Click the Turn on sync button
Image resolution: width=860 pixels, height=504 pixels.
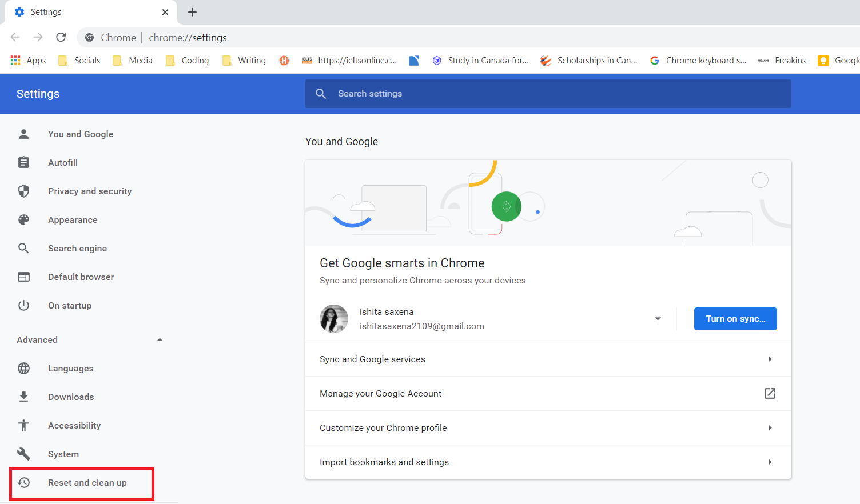[735, 319]
